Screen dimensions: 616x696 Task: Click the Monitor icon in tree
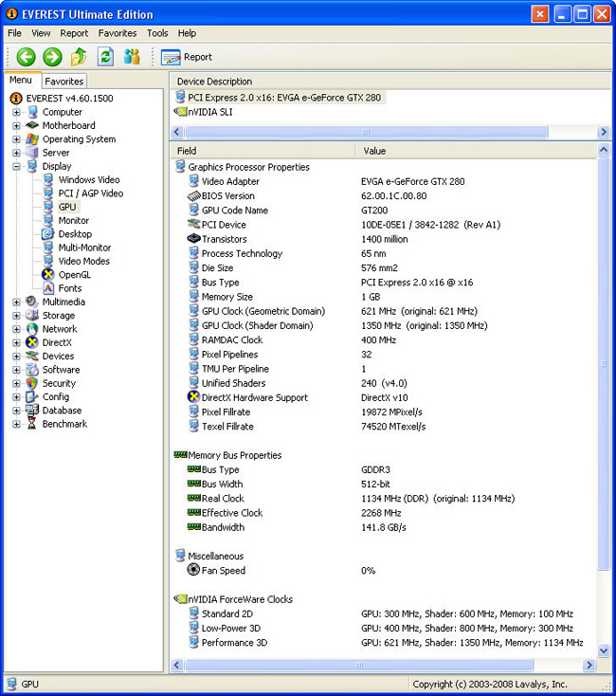pyautogui.click(x=48, y=221)
